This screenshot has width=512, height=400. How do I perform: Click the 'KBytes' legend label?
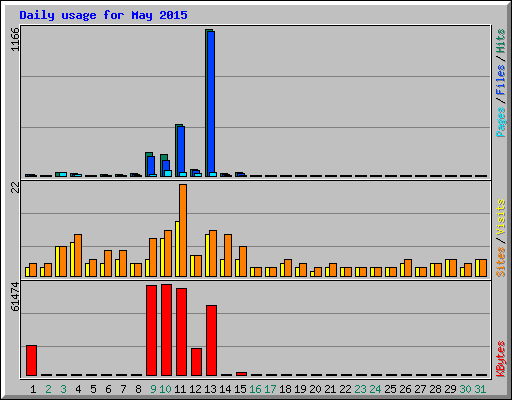click(501, 359)
